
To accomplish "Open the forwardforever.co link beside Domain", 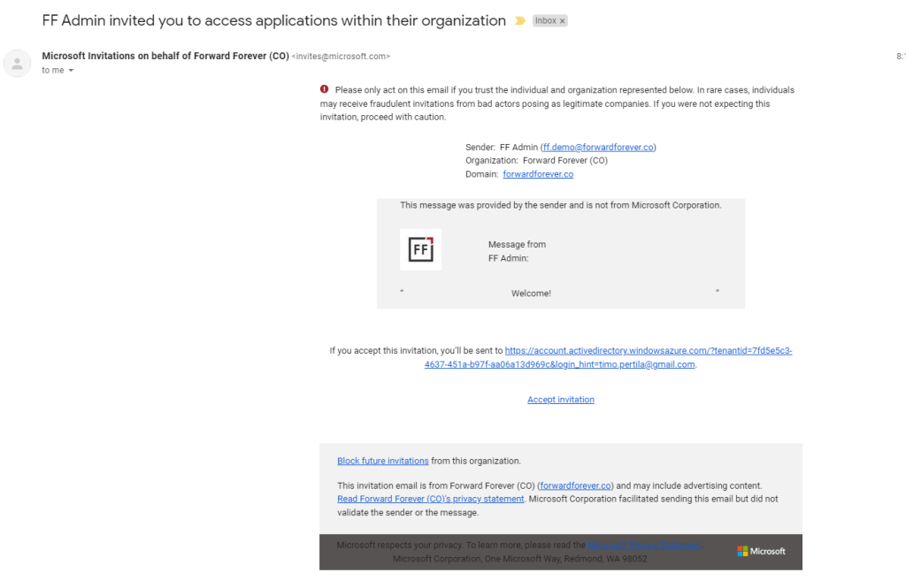I will pyautogui.click(x=538, y=174).
